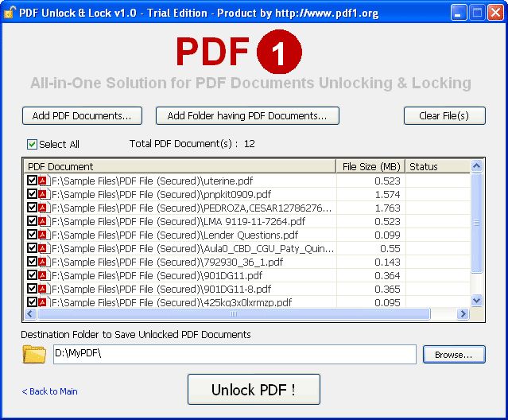Sort by the File Size (MB) column header
508x420 pixels.
coord(370,166)
